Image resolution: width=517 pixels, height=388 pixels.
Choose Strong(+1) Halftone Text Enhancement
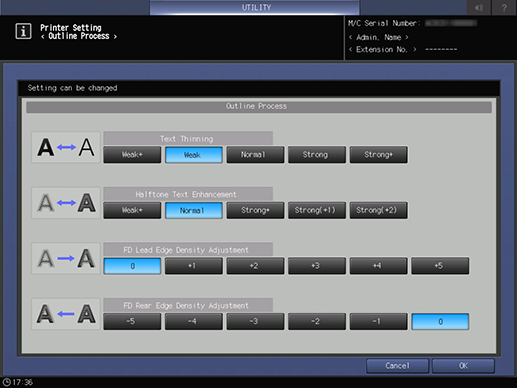click(317, 210)
